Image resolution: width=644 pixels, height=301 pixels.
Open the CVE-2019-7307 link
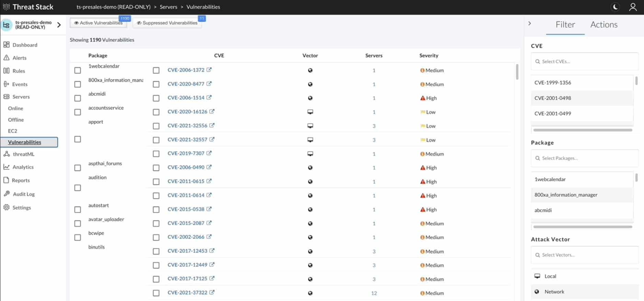186,153
